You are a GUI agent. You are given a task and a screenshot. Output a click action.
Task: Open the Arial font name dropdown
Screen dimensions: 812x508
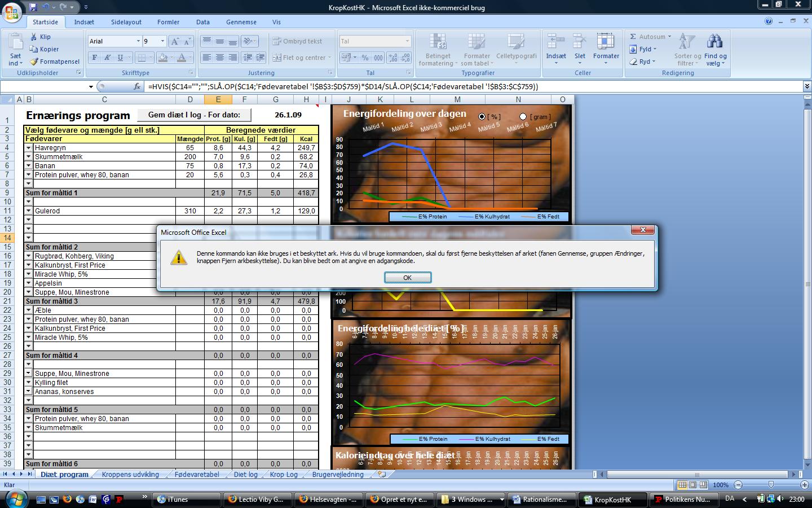(x=138, y=41)
